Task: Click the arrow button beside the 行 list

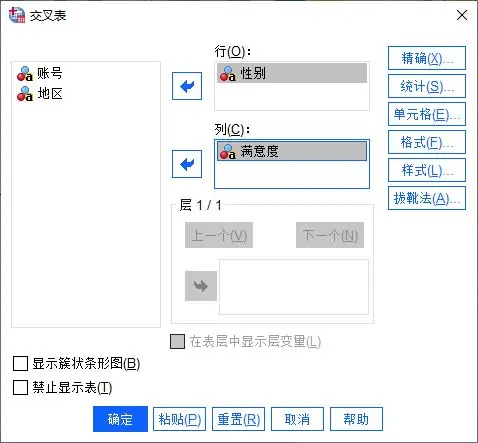Action: pos(187,86)
